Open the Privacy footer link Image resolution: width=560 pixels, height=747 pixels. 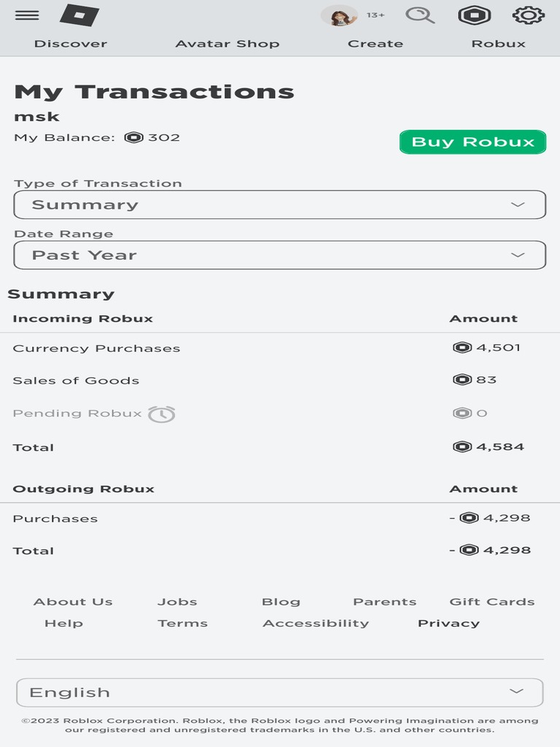448,623
